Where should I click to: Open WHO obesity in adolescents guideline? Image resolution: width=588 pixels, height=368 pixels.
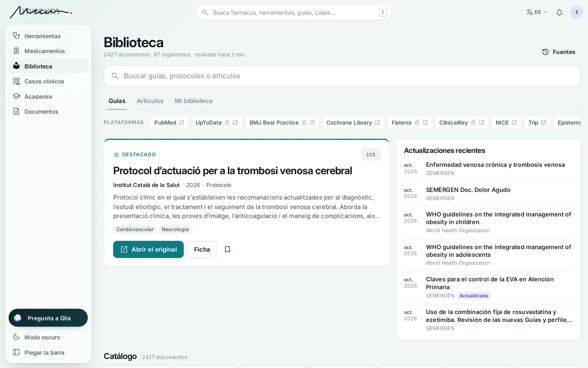click(x=488, y=255)
